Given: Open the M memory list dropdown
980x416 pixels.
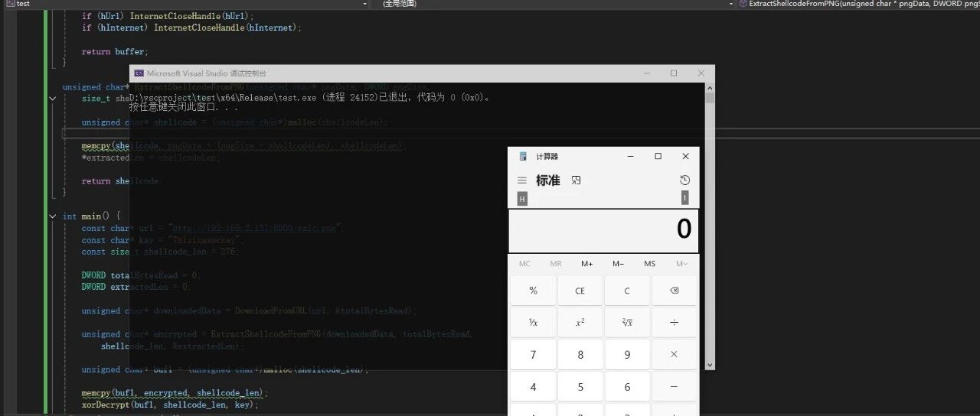Looking at the screenshot, I should click(681, 264).
